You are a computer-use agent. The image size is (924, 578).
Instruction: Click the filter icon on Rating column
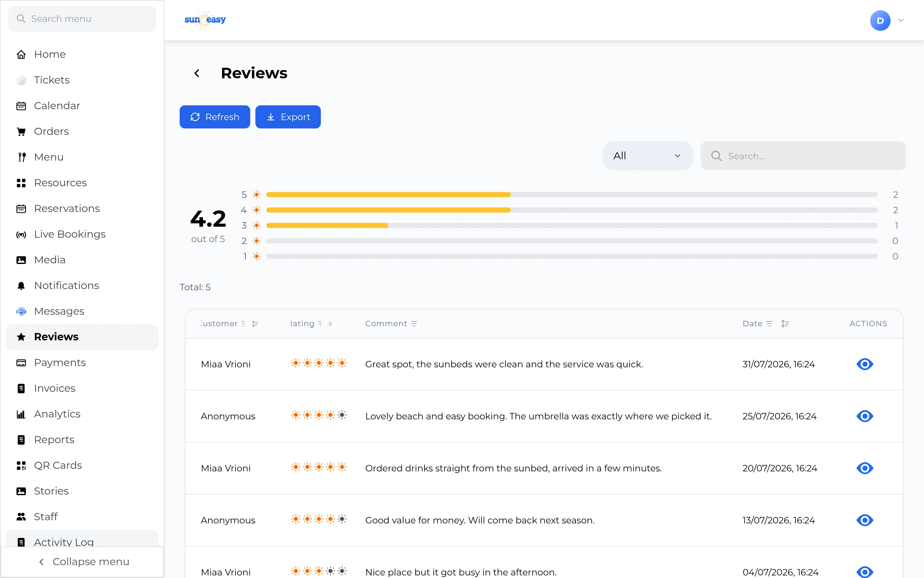tap(320, 324)
